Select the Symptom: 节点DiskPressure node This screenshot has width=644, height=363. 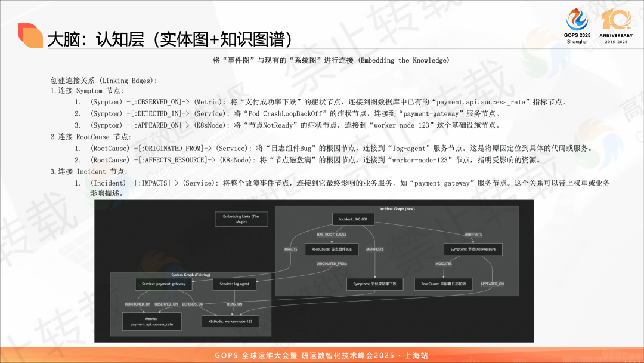point(473,249)
